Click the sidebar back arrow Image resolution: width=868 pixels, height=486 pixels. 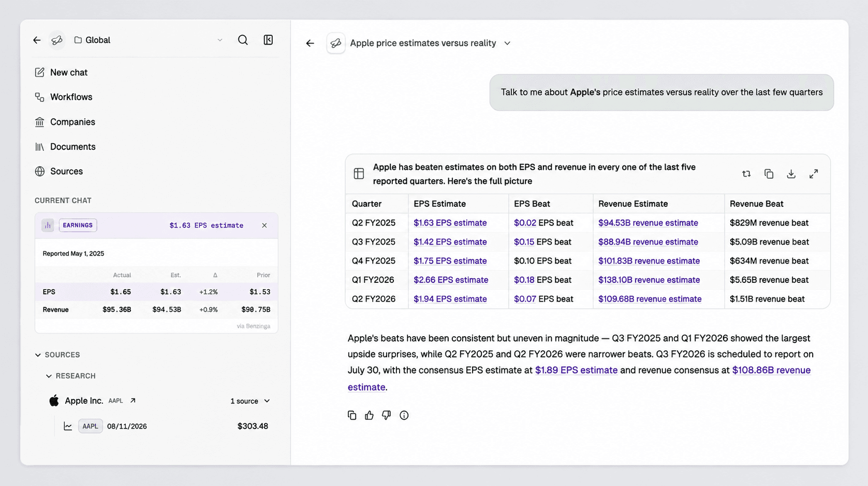click(37, 40)
